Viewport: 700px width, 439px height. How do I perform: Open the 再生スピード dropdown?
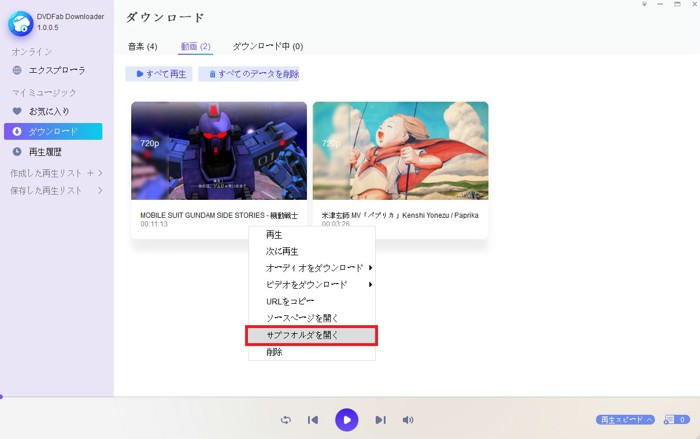click(x=625, y=420)
